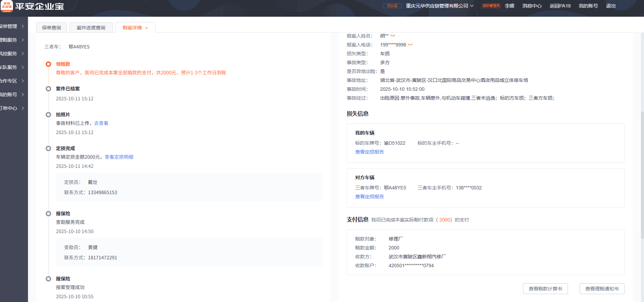This screenshot has width=644, height=302.
Task: Click the 查看理赔通知书 button
Action: pos(602,289)
